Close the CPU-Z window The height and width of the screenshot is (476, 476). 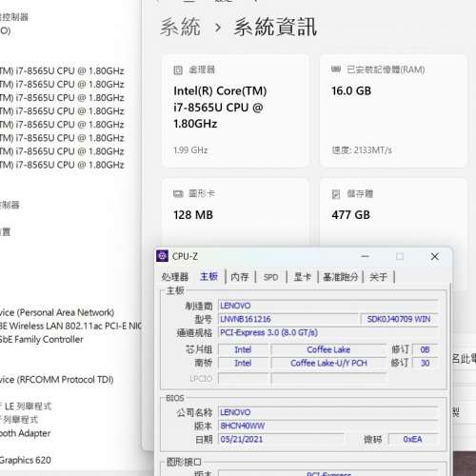pyautogui.click(x=435, y=256)
